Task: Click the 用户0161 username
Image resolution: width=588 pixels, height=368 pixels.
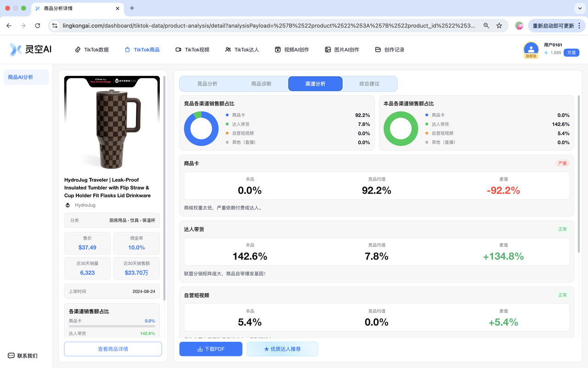Action: [x=553, y=45]
